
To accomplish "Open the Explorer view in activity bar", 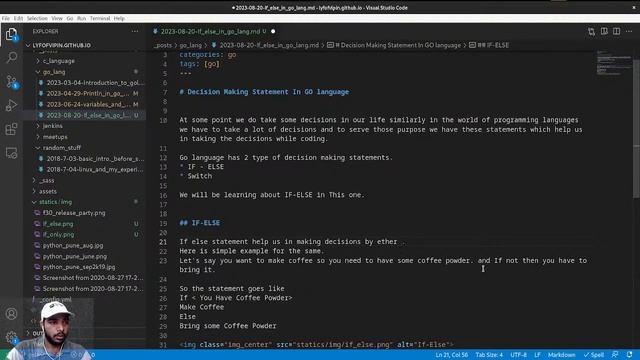I will 11,34.
